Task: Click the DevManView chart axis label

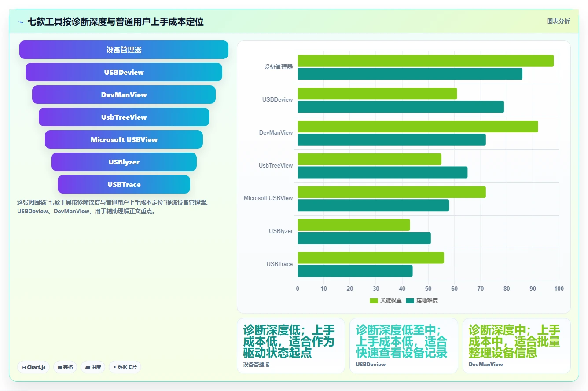Action: (x=276, y=133)
